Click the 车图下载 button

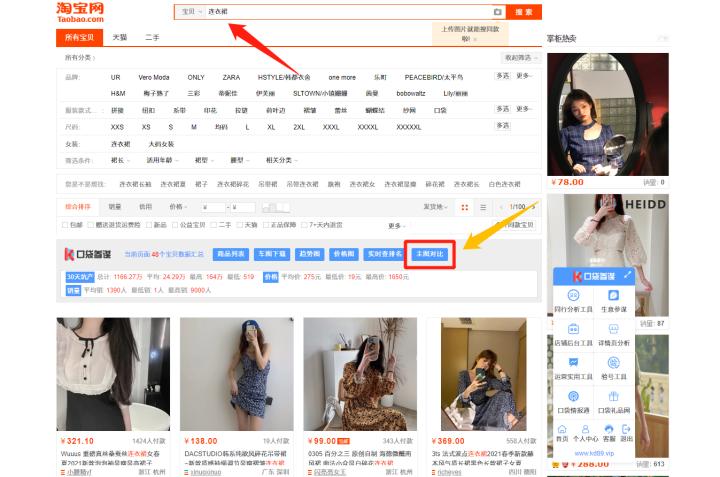click(x=272, y=254)
